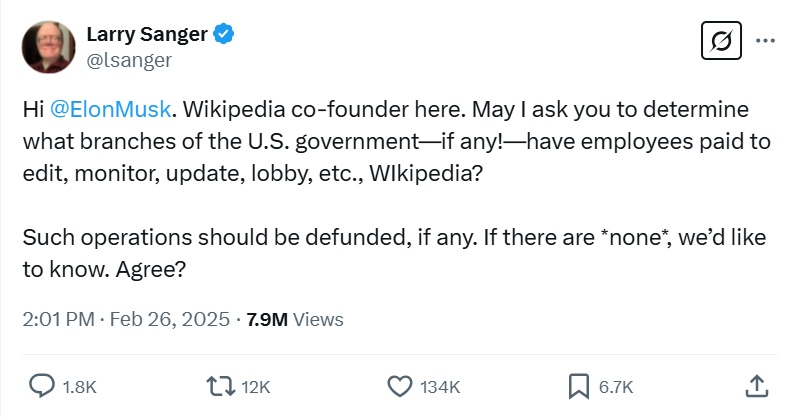Click the 2:01 PM timestamp
This screenshot has height=417, width=793.
pos(58,320)
